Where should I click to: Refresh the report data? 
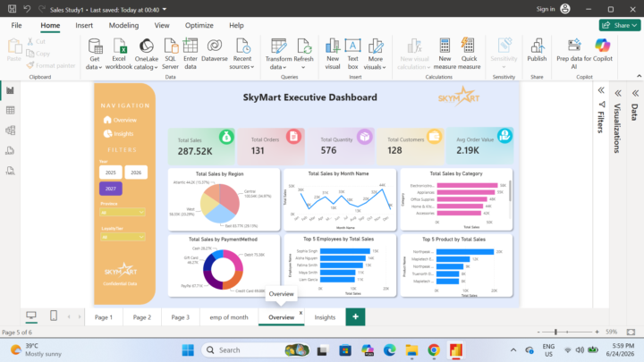click(x=304, y=54)
